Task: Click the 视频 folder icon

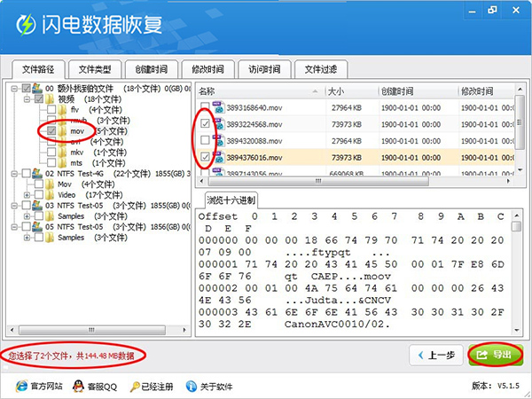Action: click(50, 99)
